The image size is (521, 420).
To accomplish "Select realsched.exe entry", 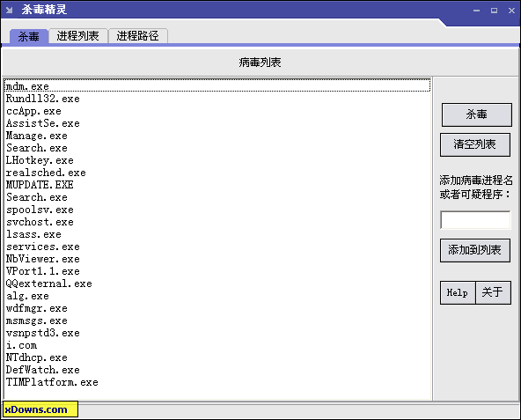I will click(x=217, y=173).
